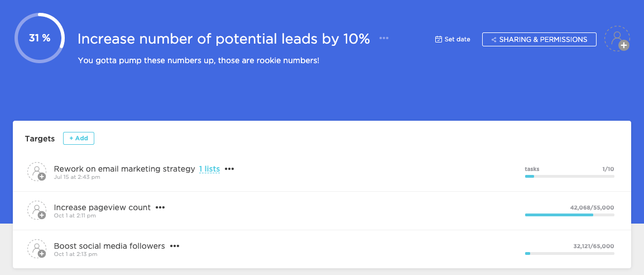644x275 pixels.
Task: Edit the goal description about rookie numbers
Action: [x=198, y=60]
